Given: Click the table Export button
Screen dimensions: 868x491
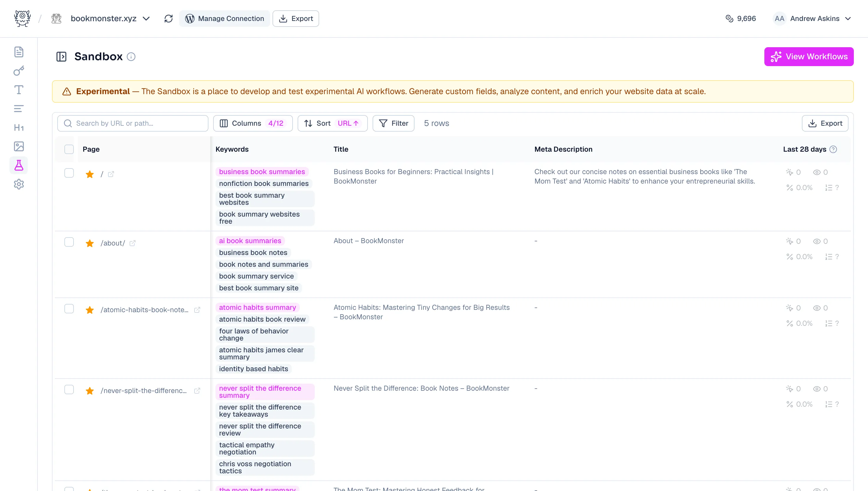Looking at the screenshot, I should point(825,123).
